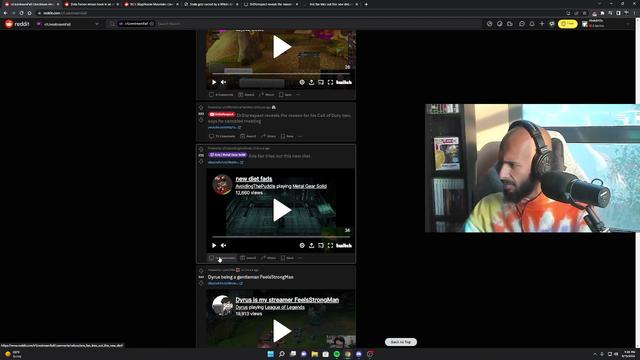The width and height of the screenshot is (640, 360).
Task: Click AvoidingThePuddle channel avatar
Action: tap(222, 184)
